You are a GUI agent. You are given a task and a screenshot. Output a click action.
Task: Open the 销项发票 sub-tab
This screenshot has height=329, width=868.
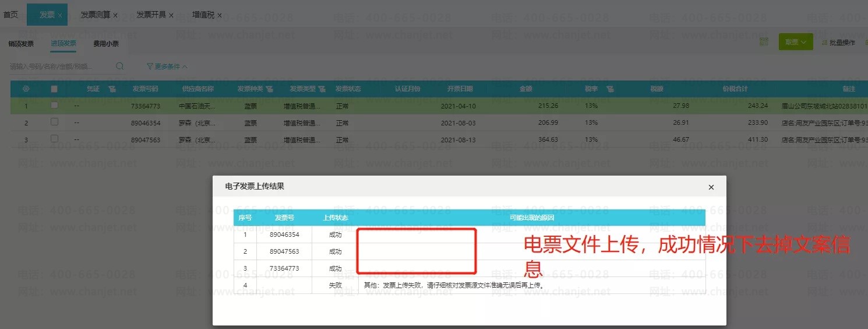pos(21,43)
